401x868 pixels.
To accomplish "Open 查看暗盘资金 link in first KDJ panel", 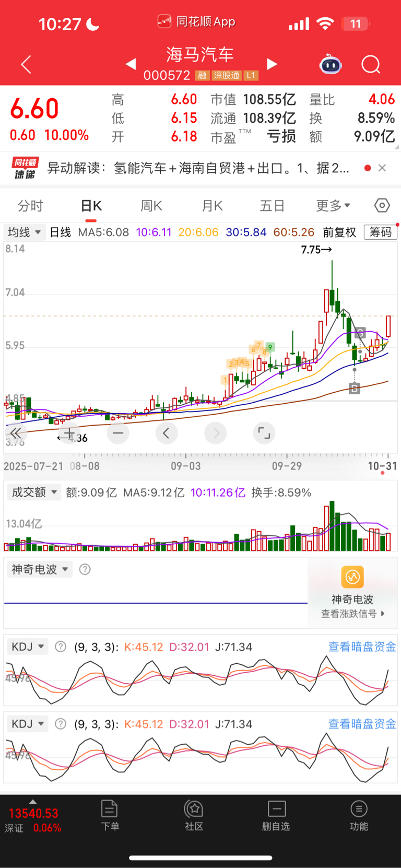I will (x=362, y=647).
